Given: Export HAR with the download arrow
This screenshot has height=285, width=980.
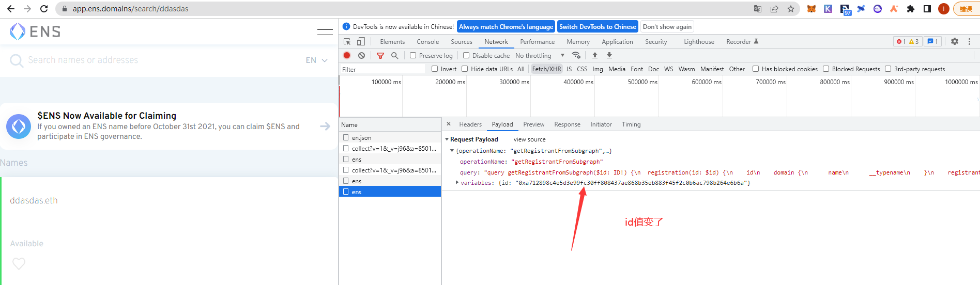Looking at the screenshot, I should pyautogui.click(x=609, y=55).
